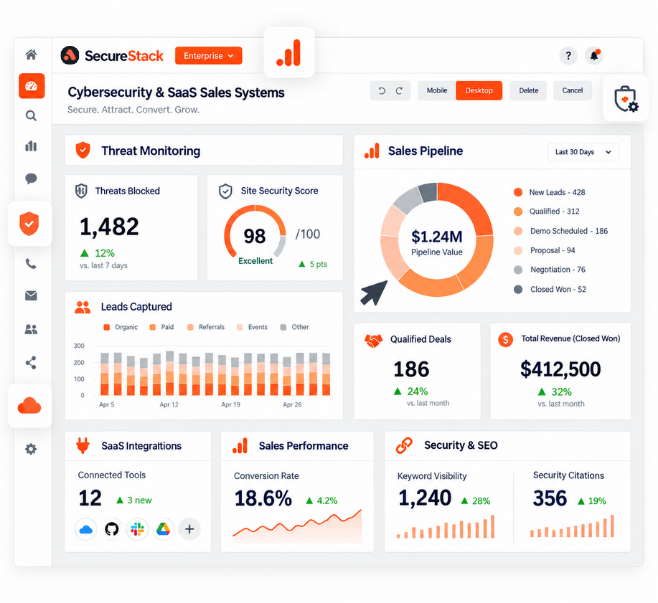Click the Sales Performance heading
The width and height of the screenshot is (658, 603).
303,446
